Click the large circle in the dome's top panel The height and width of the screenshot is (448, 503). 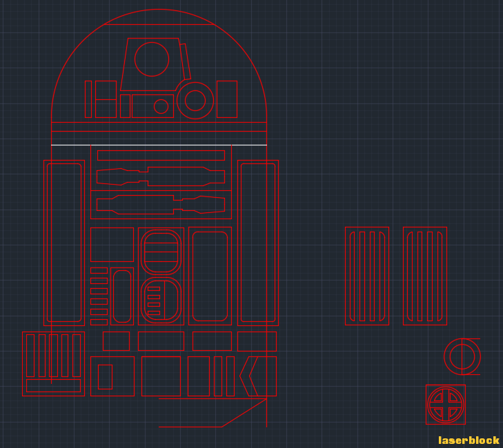(x=152, y=59)
